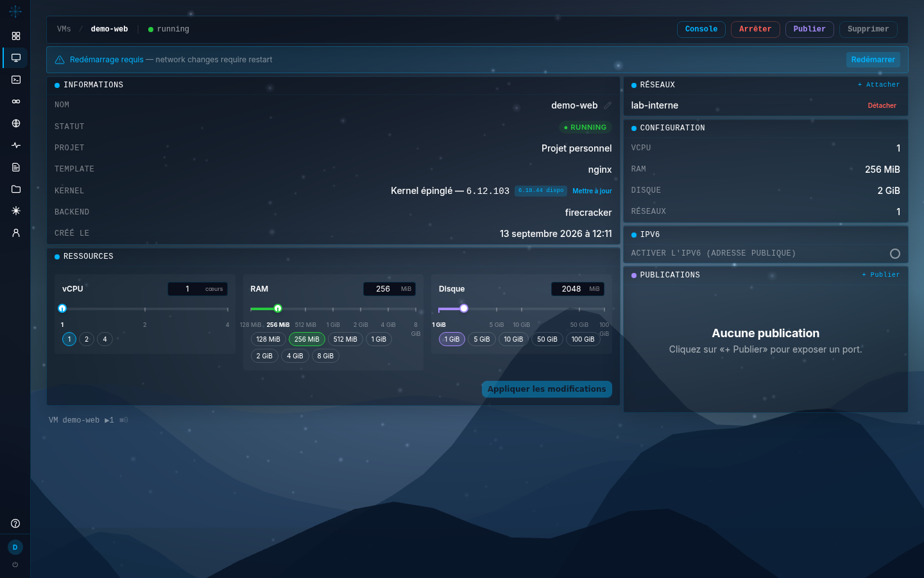Select the 10 GiB disk preset

513,339
